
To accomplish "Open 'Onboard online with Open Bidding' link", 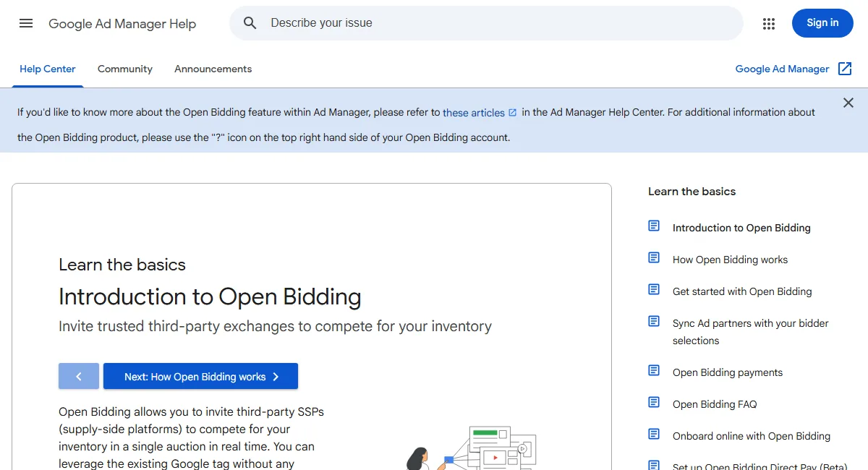I will click(752, 436).
